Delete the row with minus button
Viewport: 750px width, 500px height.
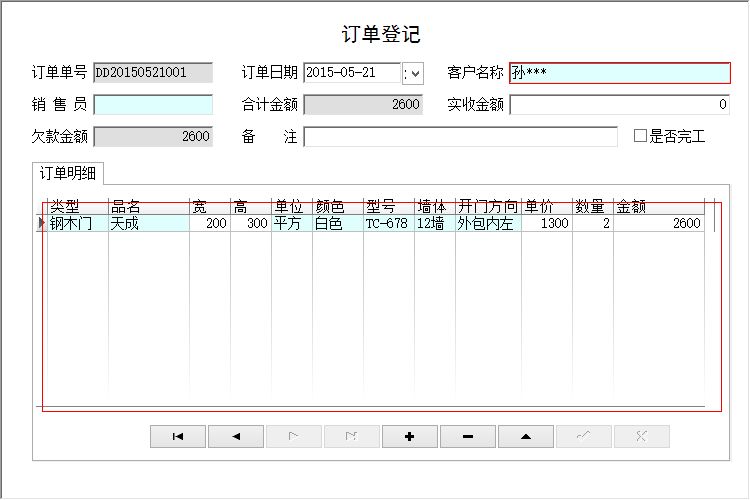[467, 436]
